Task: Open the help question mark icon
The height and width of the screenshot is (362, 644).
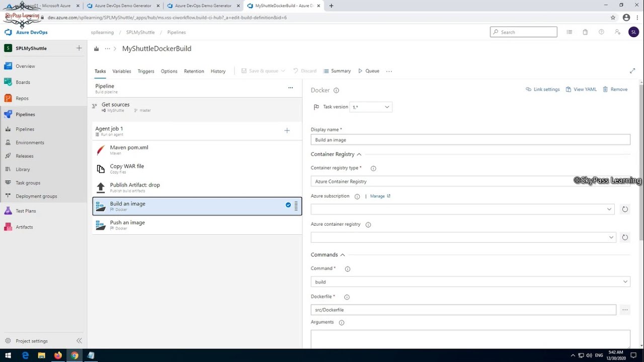Action: coord(601,32)
